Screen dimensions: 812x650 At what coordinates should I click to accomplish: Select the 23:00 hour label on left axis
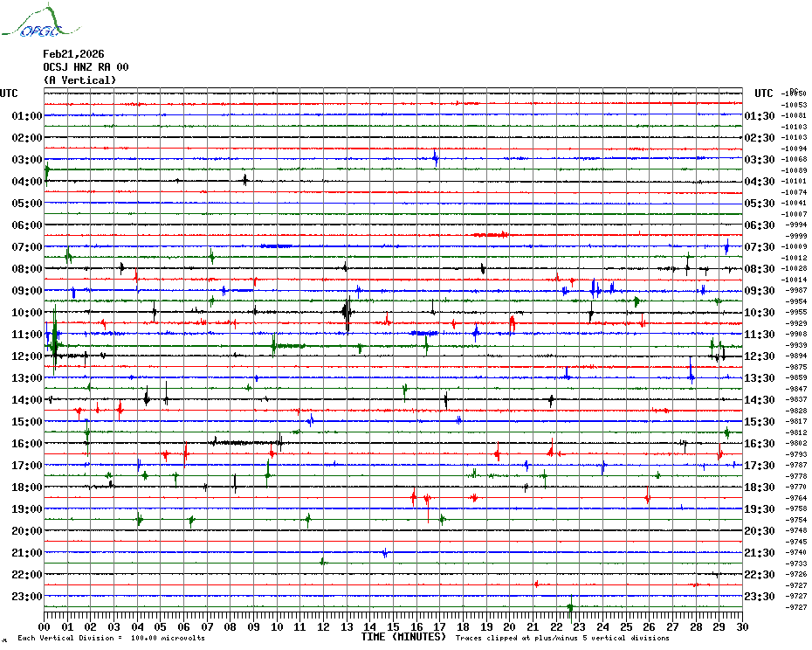(27, 597)
